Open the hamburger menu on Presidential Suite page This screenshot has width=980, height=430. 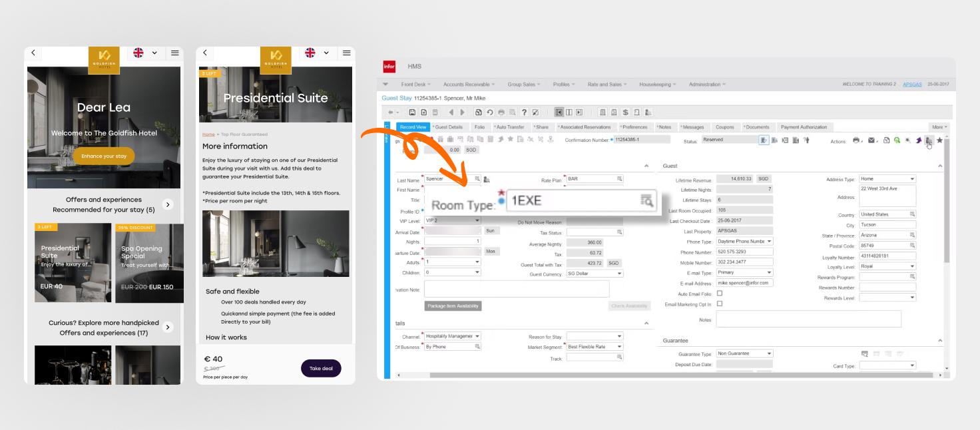346,53
